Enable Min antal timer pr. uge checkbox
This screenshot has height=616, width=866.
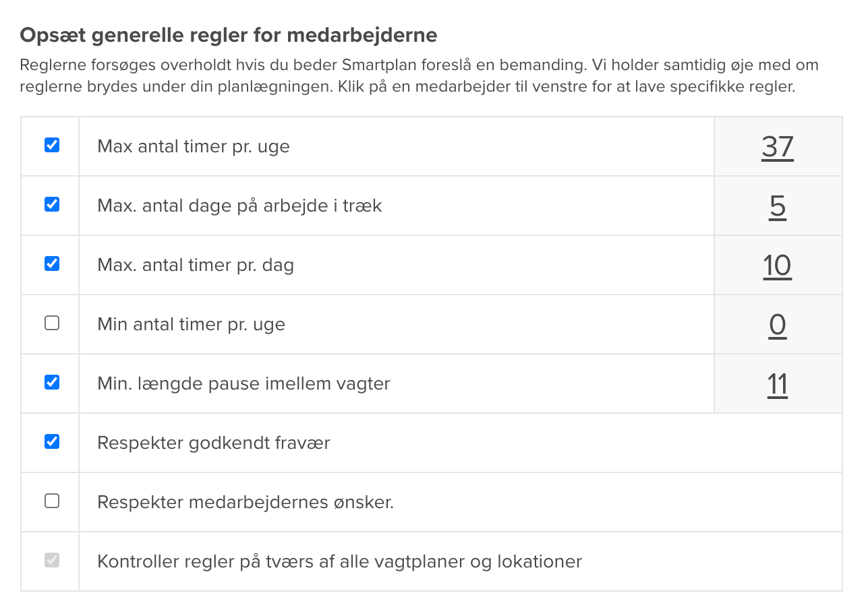point(52,323)
